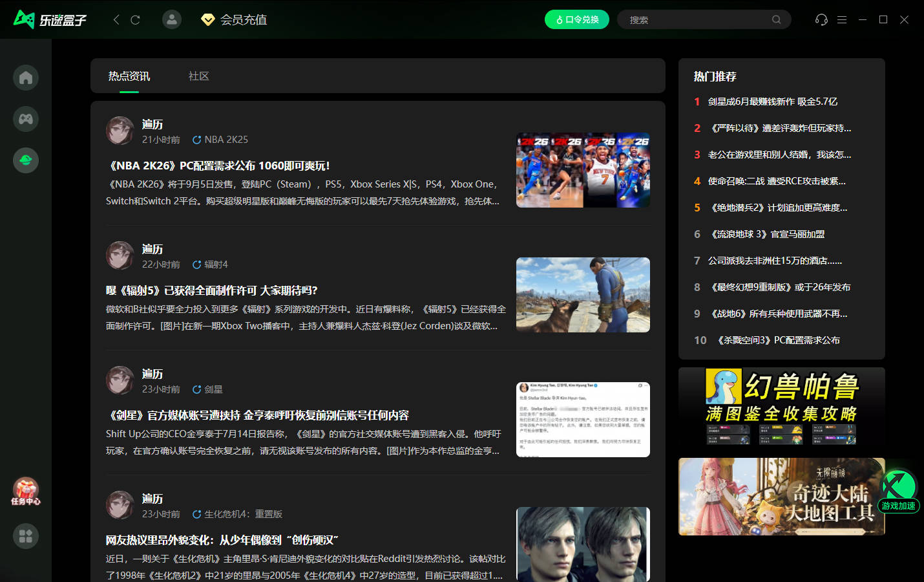This screenshot has height=582, width=924.
Task: Open customer service via the headset icon
Action: (821, 19)
